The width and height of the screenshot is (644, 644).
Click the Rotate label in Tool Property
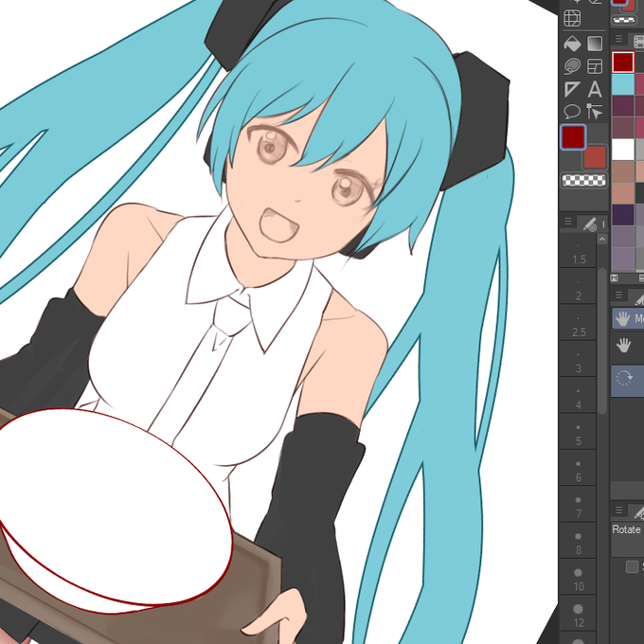626,529
